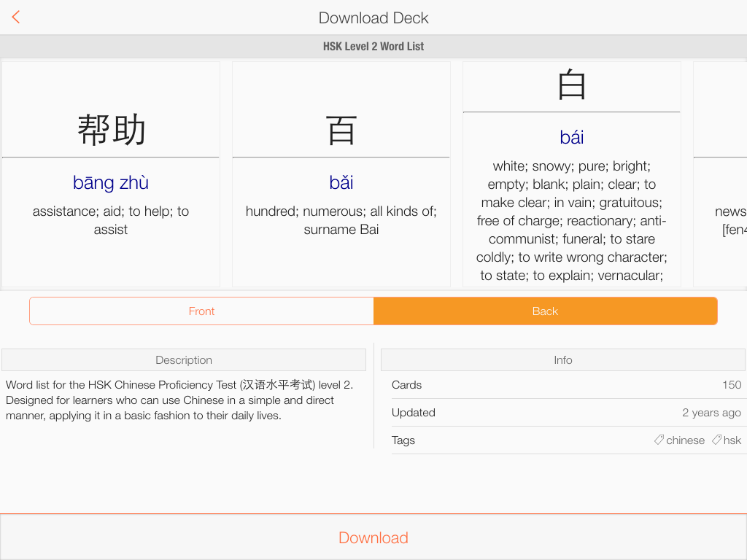Screen dimensions: 747x560
Task: Click the Info section header
Action: (x=563, y=360)
